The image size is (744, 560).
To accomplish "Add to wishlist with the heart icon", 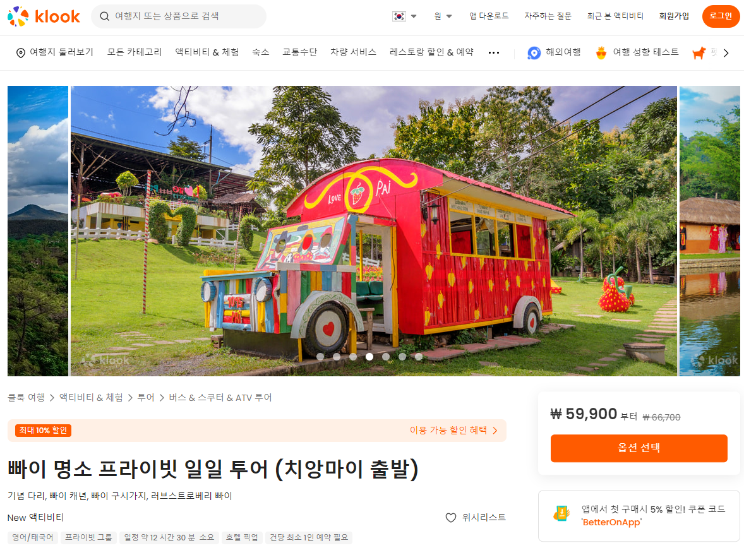I will click(x=451, y=518).
